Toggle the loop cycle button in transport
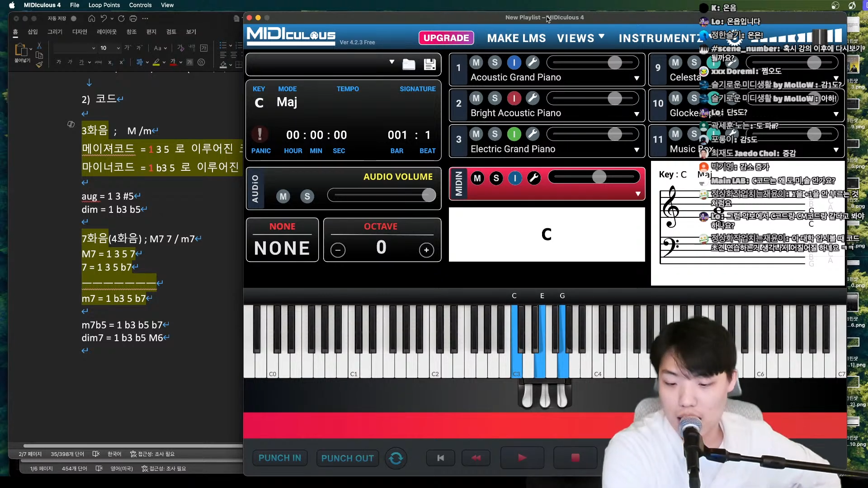Viewport: 868px width, 488px height. click(396, 458)
